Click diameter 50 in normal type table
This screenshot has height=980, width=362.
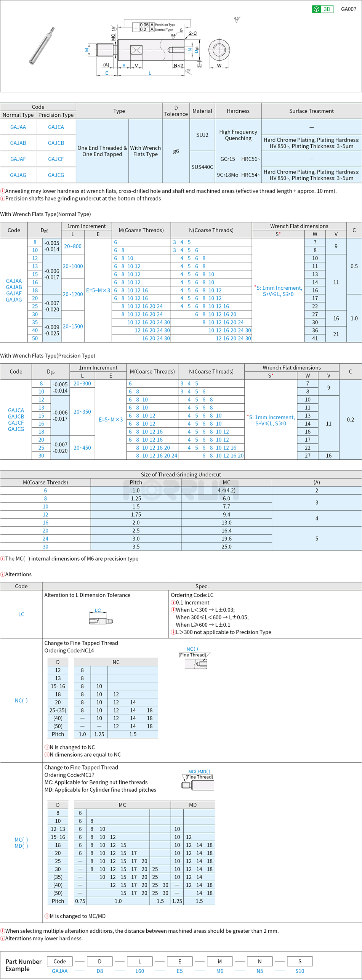(x=35, y=338)
